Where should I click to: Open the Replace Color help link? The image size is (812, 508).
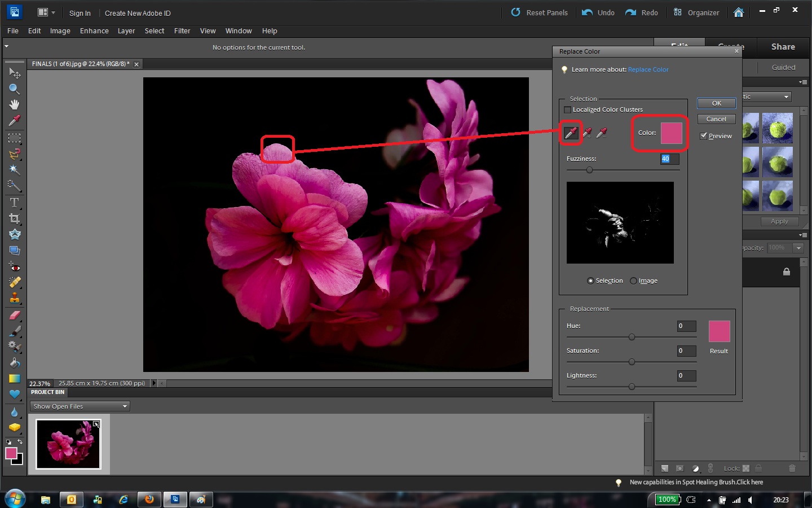pyautogui.click(x=648, y=69)
